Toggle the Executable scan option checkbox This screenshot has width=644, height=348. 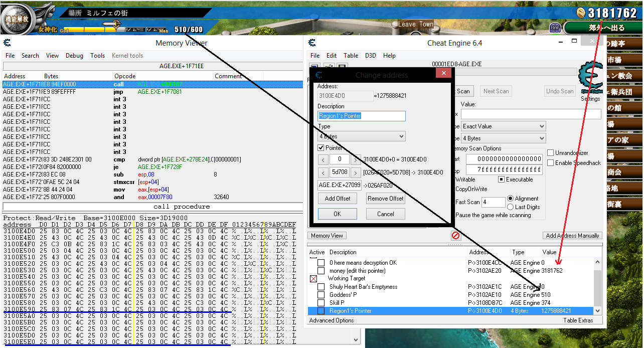pyautogui.click(x=501, y=180)
